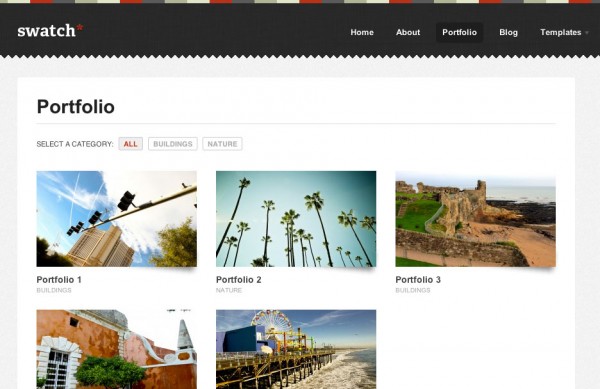The height and width of the screenshot is (389, 600).
Task: Click the Portfolio 2 title link
Action: pyautogui.click(x=238, y=280)
